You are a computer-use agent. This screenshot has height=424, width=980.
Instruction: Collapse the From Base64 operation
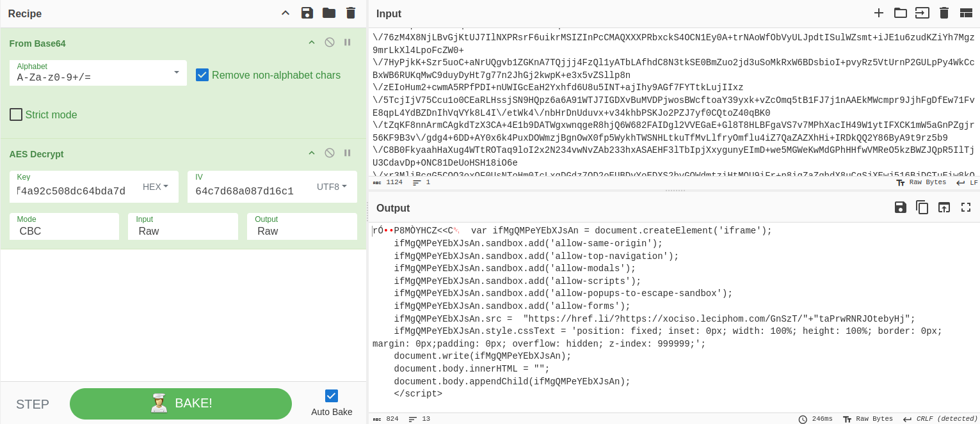[x=312, y=42]
